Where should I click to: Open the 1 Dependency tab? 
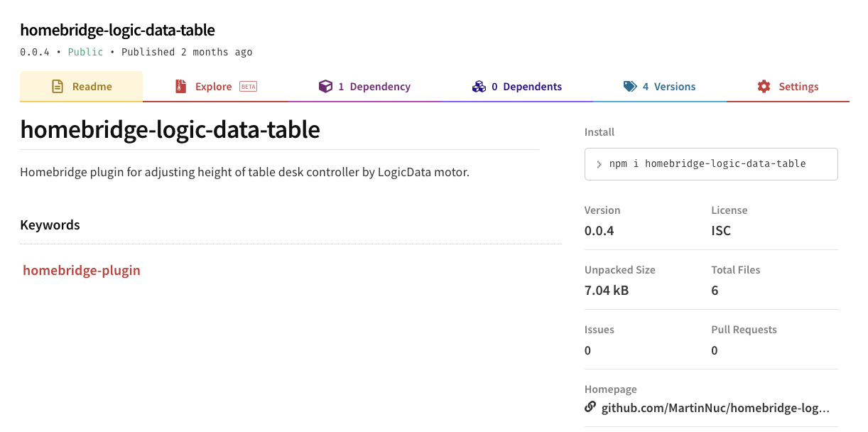click(x=364, y=87)
